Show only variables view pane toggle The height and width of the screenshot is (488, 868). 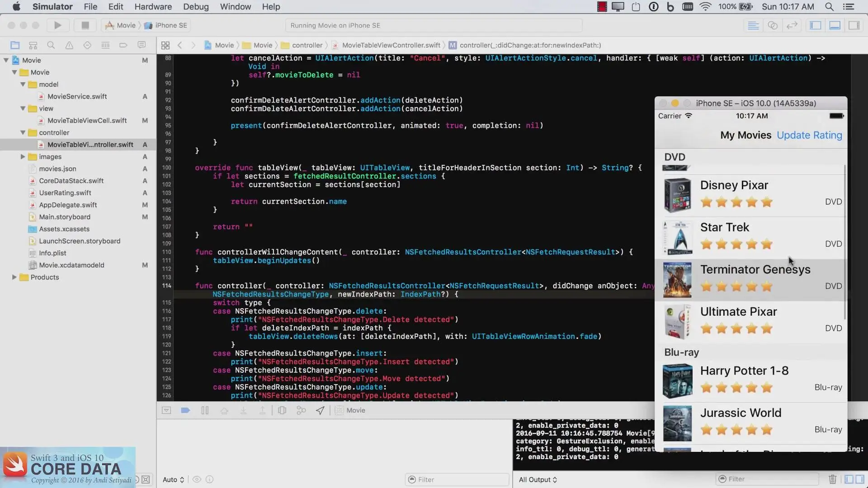pos(849,479)
